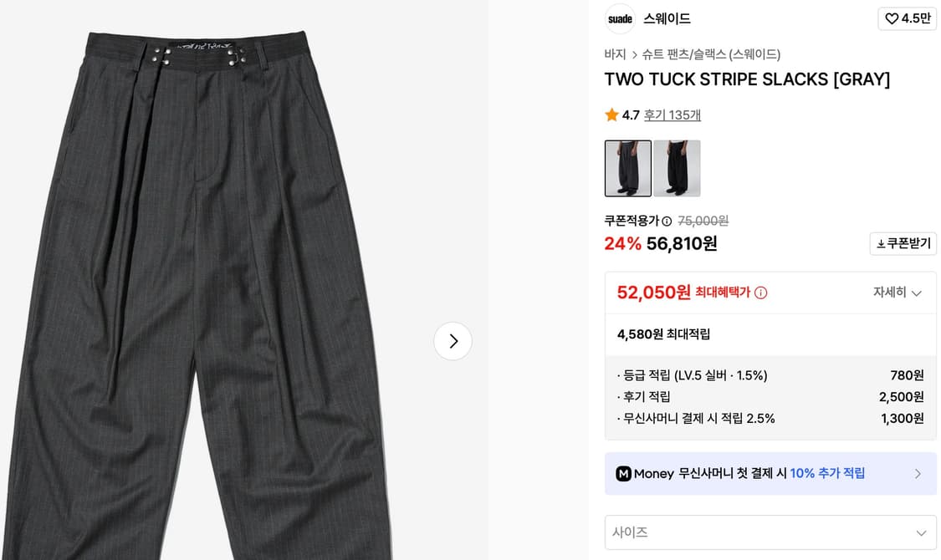Screen dimensions: 941x560
Task: Select the first product thumbnail
Action: click(x=628, y=168)
